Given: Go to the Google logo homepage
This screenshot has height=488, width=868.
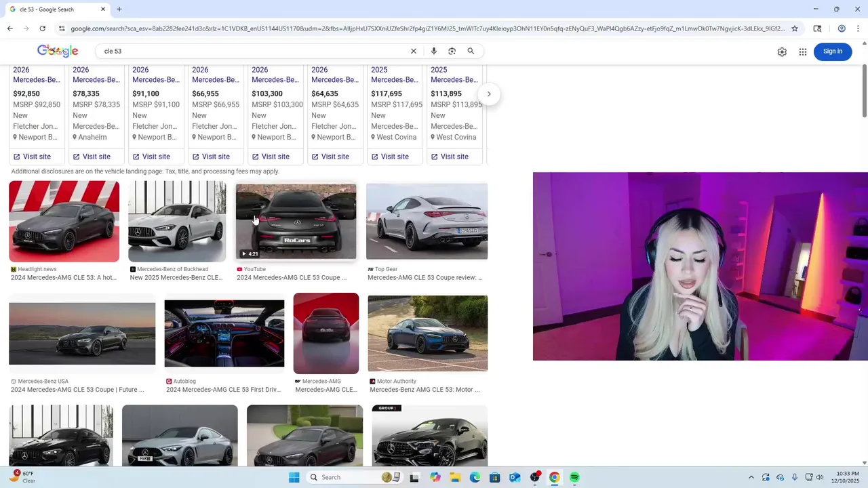Looking at the screenshot, I should 58,52.
